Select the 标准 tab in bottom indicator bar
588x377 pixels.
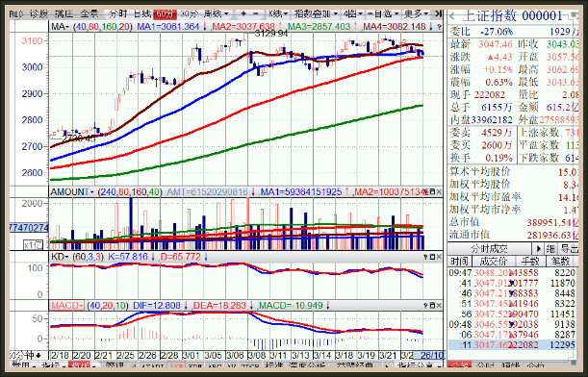(274, 365)
